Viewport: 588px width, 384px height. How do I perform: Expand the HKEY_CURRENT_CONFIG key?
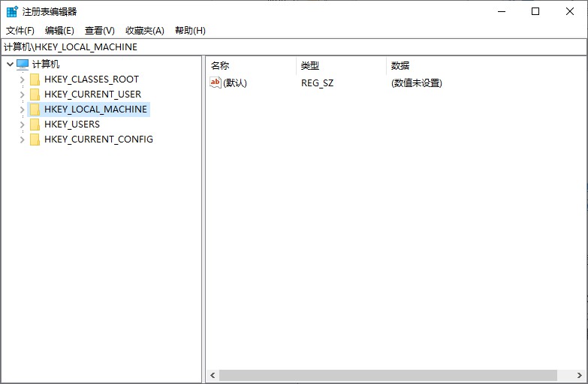(x=22, y=139)
